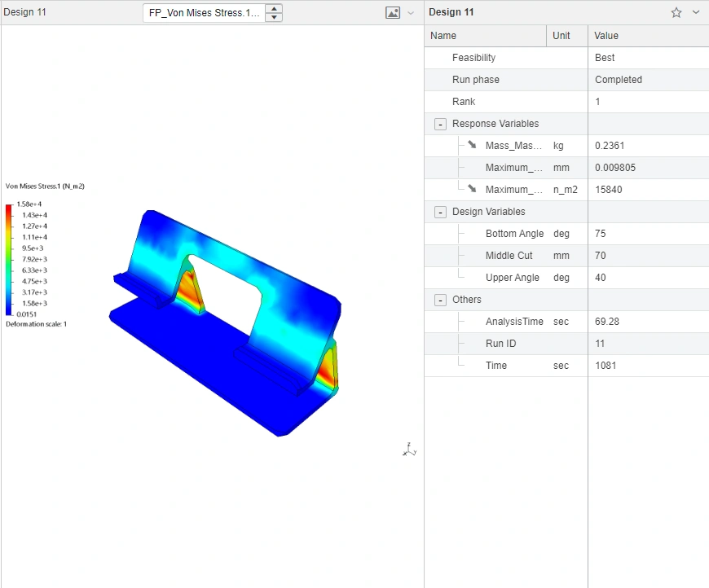This screenshot has height=588, width=709.
Task: Sort table by Value column header
Action: [x=649, y=36]
